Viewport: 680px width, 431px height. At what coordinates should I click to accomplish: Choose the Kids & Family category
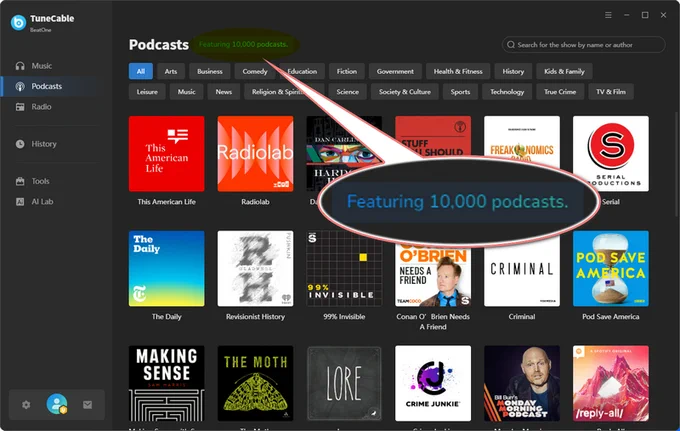(x=564, y=72)
